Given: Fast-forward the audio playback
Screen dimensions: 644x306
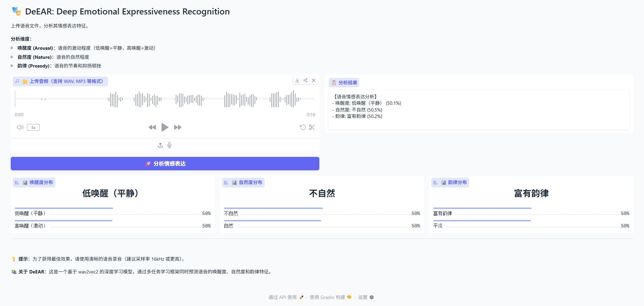Looking at the screenshot, I should point(178,127).
